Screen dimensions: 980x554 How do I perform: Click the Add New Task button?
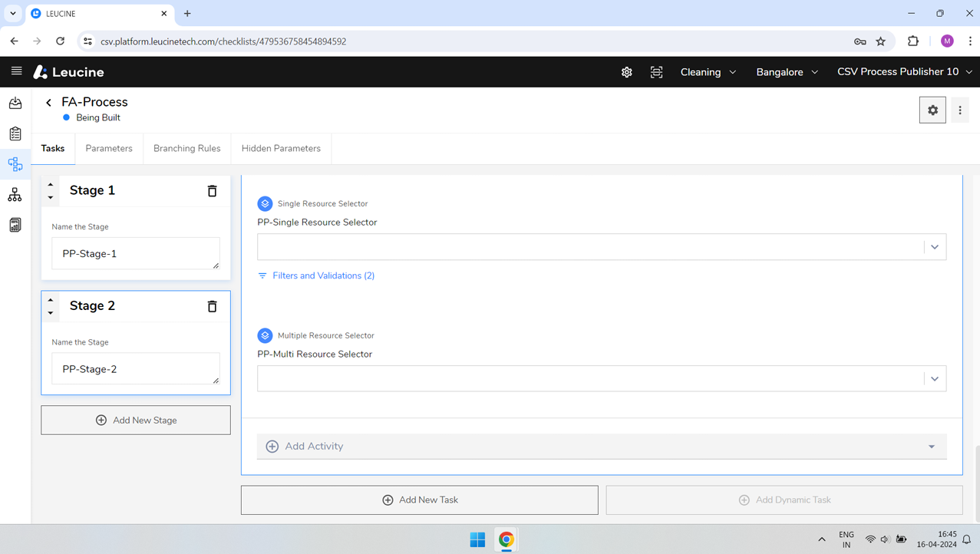click(x=419, y=500)
